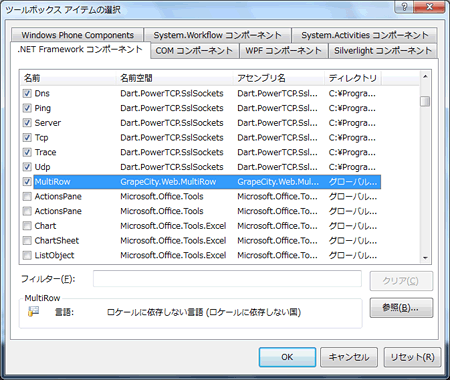The image size is (450, 380).
Task: Click the キャンセル button
Action: 349,357
